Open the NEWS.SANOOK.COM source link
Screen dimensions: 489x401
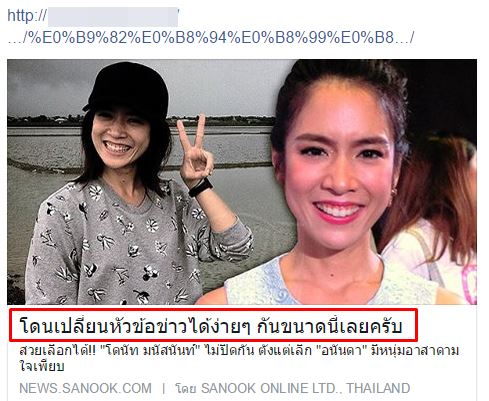coord(85,388)
